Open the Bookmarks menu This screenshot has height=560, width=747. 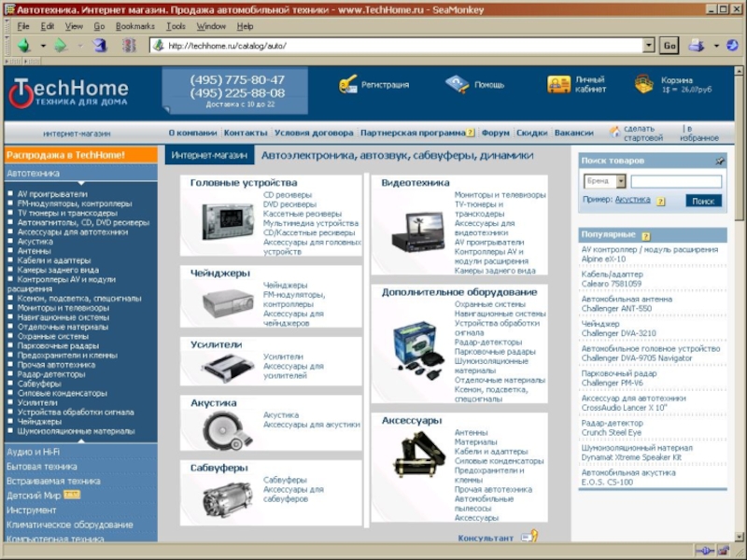click(135, 26)
